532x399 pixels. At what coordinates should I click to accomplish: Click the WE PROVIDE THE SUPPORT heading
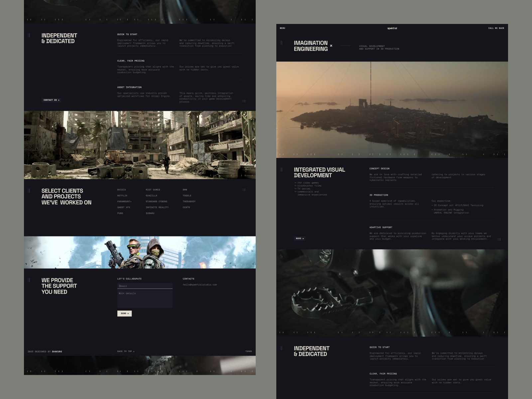59,286
